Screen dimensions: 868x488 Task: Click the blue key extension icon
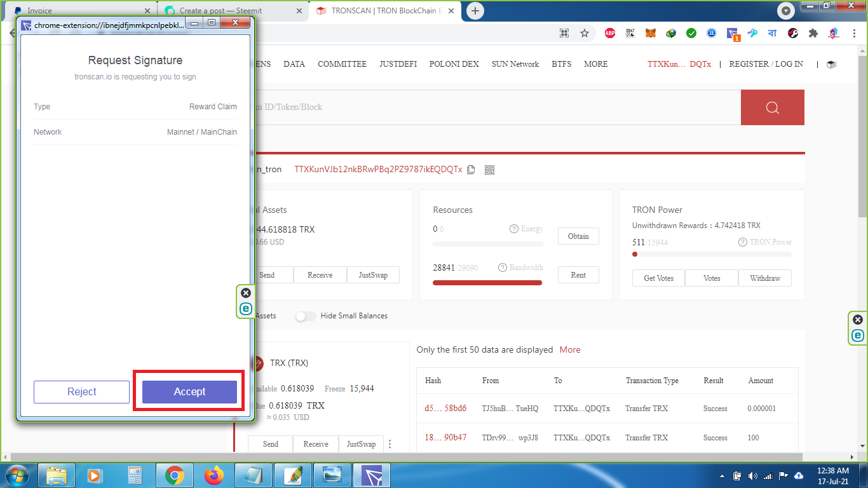pos(752,33)
